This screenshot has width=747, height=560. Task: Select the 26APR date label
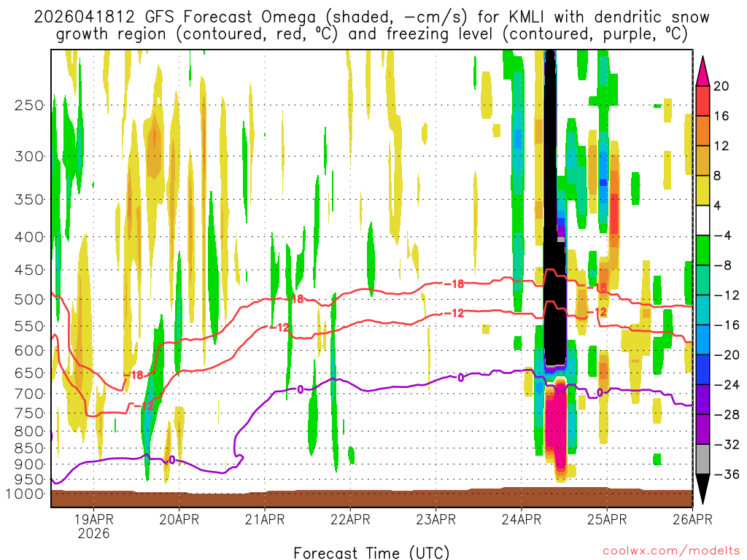point(692,519)
